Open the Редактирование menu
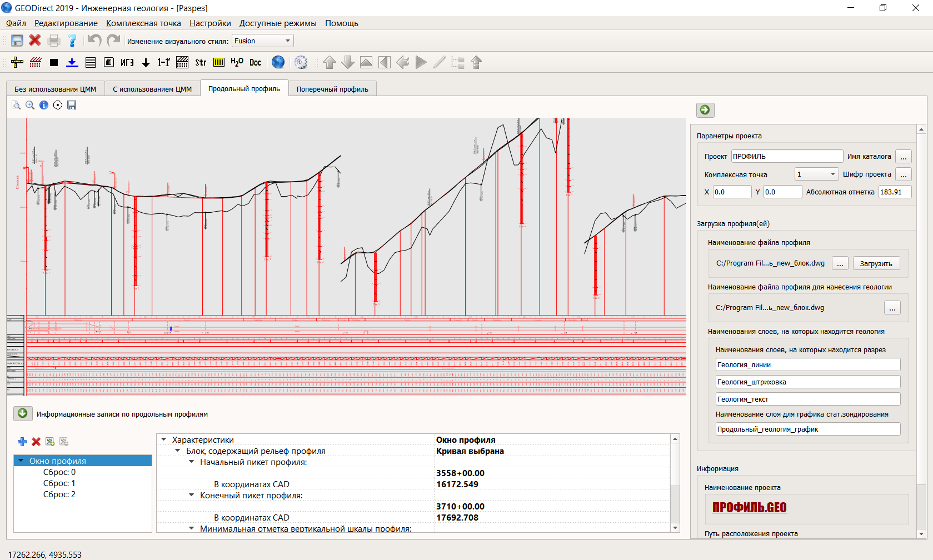This screenshot has height=560, width=933. [66, 23]
